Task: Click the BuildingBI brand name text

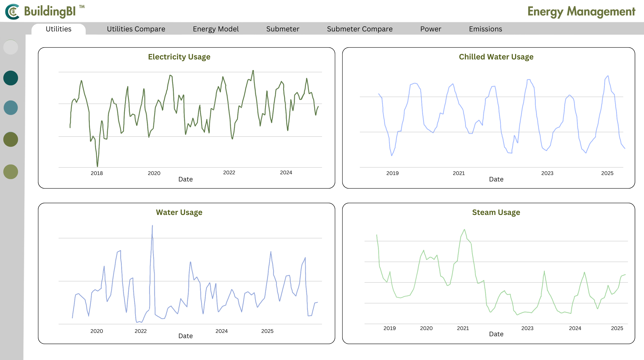Action: [50, 11]
